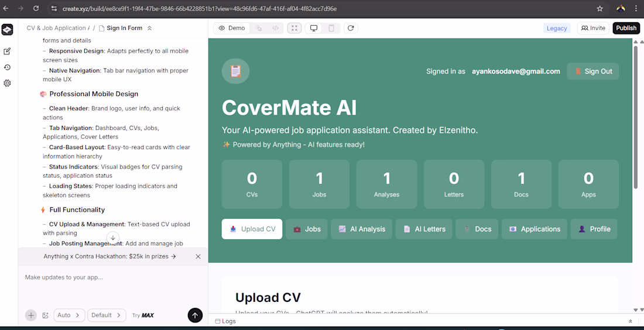The height and width of the screenshot is (330, 644).
Task: Open the Docs tab
Action: click(477, 229)
